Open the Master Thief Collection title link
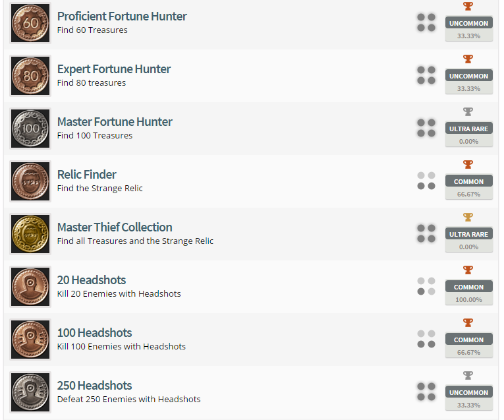Image resolution: width=504 pixels, height=420 pixels. tap(115, 227)
